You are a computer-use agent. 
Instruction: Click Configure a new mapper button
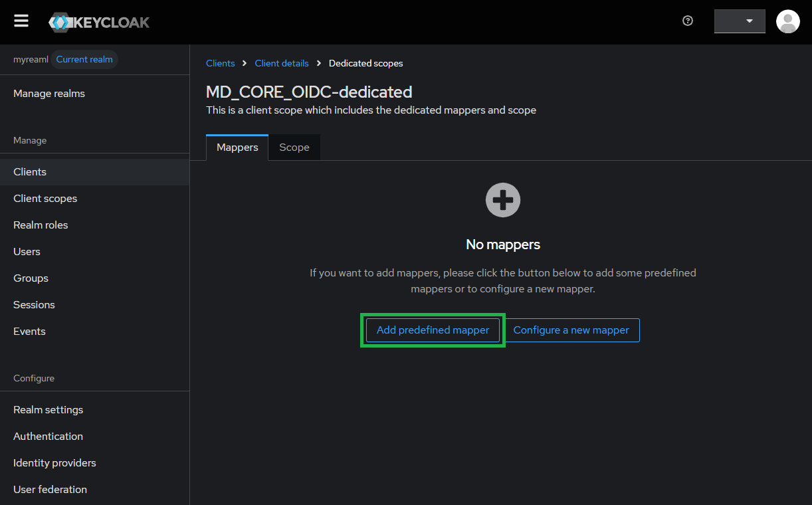pos(571,330)
